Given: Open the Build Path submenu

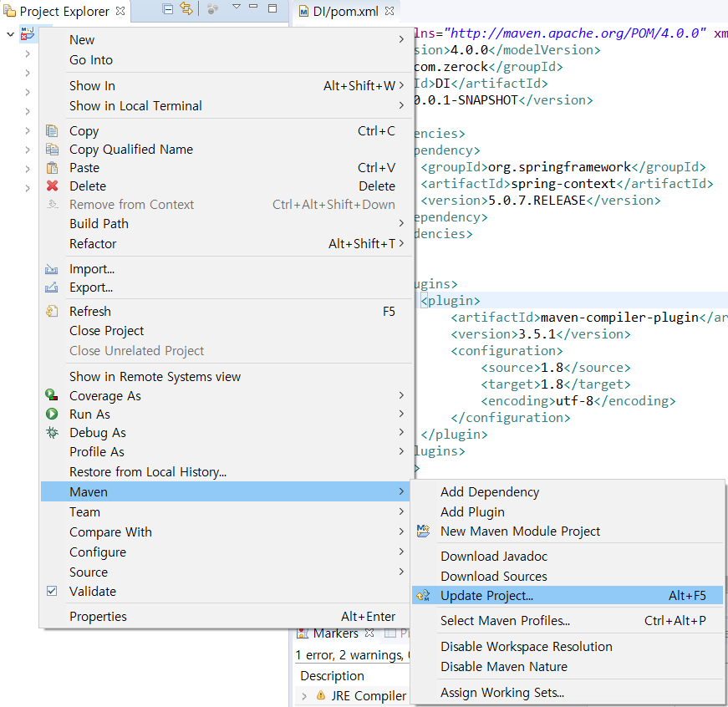Looking at the screenshot, I should 227,224.
